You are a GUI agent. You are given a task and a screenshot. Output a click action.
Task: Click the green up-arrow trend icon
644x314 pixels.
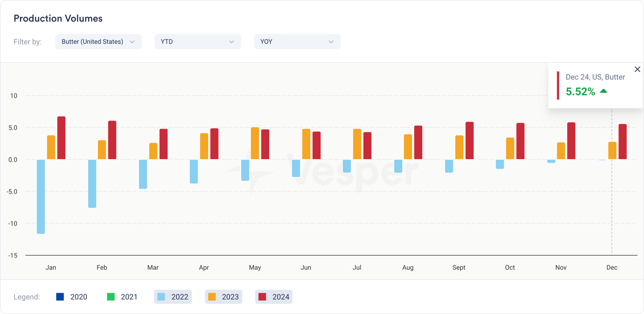click(603, 91)
